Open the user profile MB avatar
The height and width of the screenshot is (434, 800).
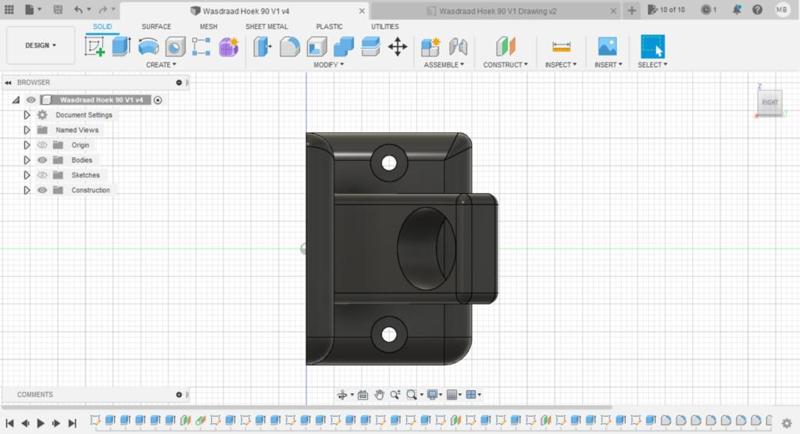coord(782,9)
